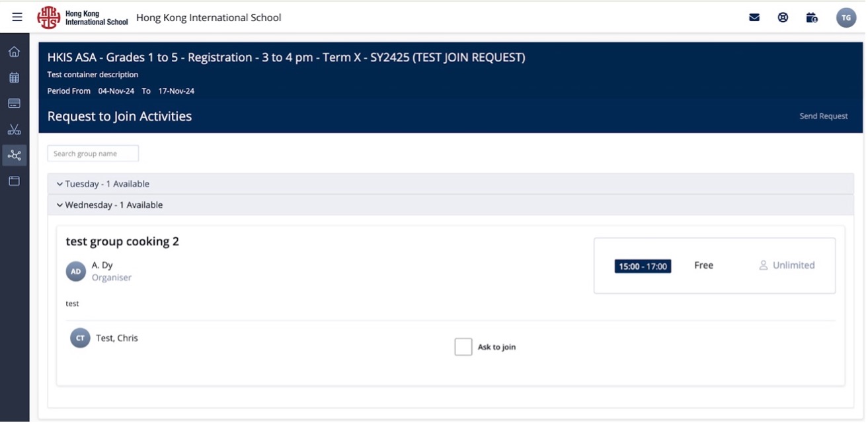Open the sports hockey-sticks icon in sidebar
Screen dimensions: 868x424
tap(14, 129)
